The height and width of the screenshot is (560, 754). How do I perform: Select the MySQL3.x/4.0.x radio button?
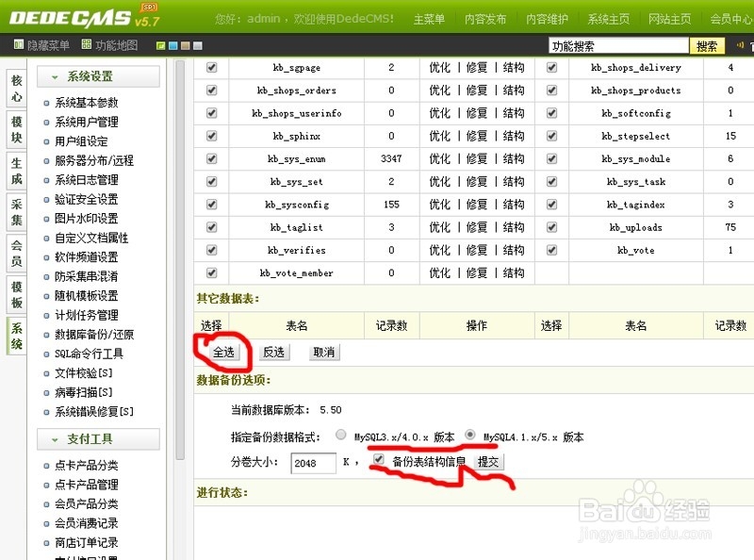tap(340, 436)
